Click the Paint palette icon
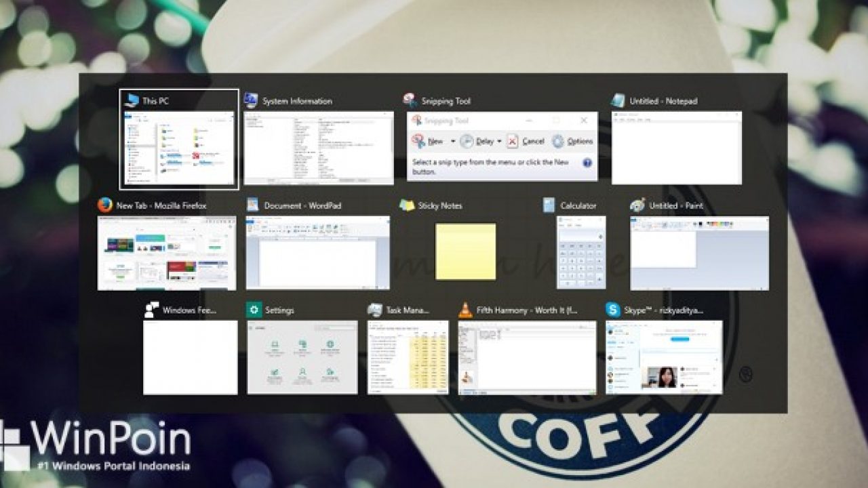Image resolution: width=868 pixels, height=488 pixels. point(637,205)
